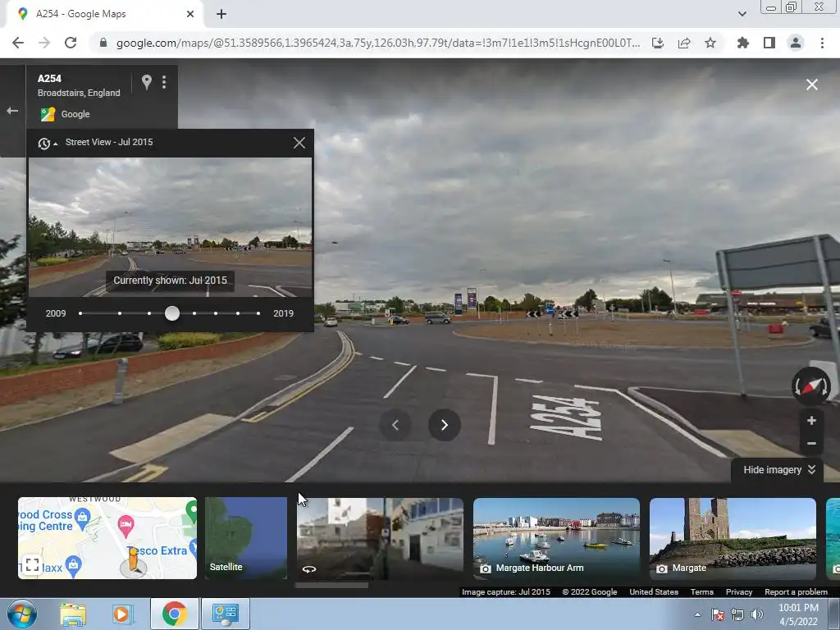The width and height of the screenshot is (840, 630).
Task: Click the URL address bar
Action: [x=377, y=43]
